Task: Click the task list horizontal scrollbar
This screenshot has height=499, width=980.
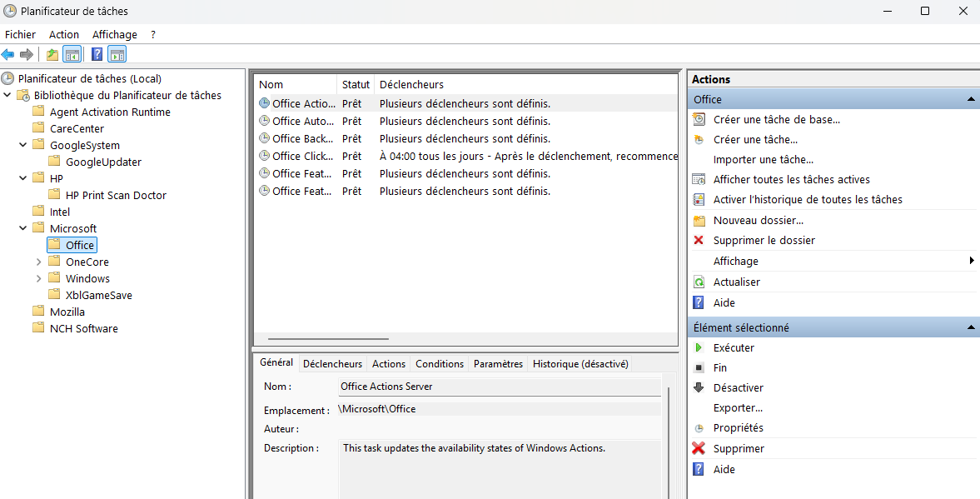Action: pos(328,339)
